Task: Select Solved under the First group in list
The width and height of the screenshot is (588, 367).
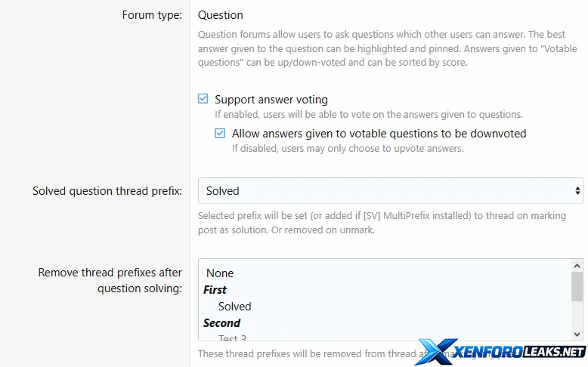Action: coord(234,307)
